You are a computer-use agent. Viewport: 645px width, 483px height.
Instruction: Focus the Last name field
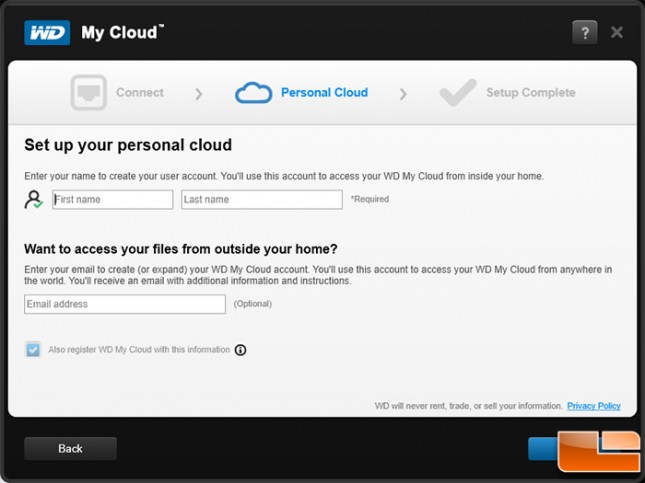[x=262, y=200]
